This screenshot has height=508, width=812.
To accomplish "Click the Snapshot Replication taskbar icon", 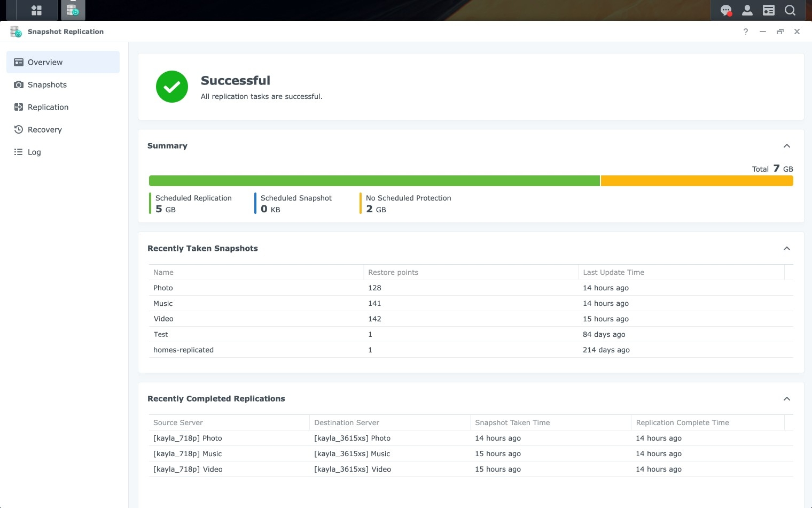I will click(x=73, y=10).
